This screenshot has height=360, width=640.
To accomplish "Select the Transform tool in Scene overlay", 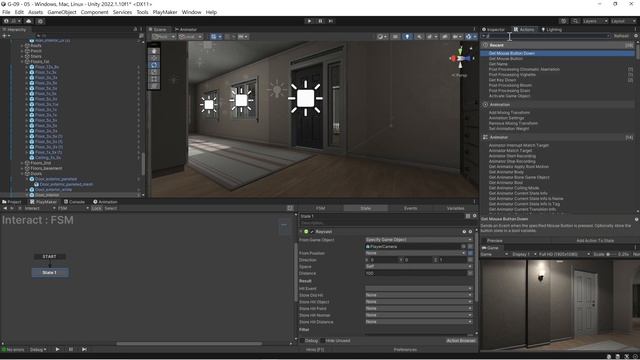I will (154, 86).
